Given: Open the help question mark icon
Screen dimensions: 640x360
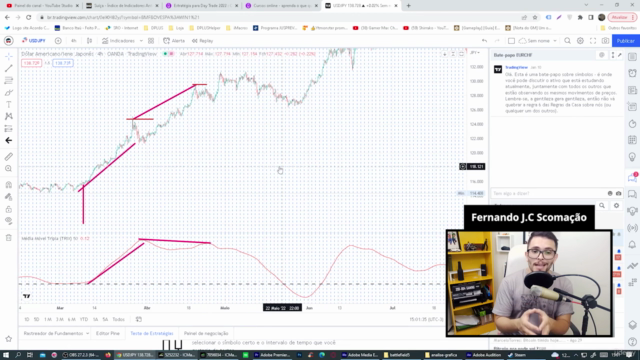Looking at the screenshot, I should pyautogui.click(x=632, y=342).
